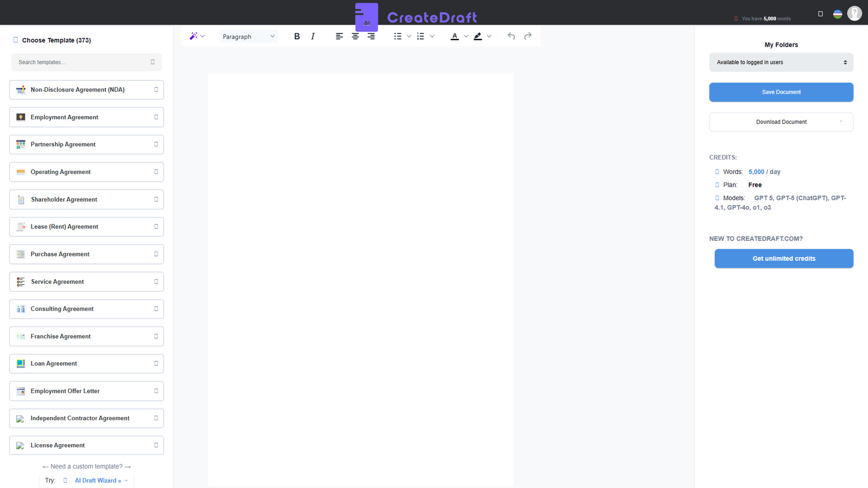This screenshot has height=488, width=868.
Task: Open the language flag selector
Action: pyautogui.click(x=838, y=14)
